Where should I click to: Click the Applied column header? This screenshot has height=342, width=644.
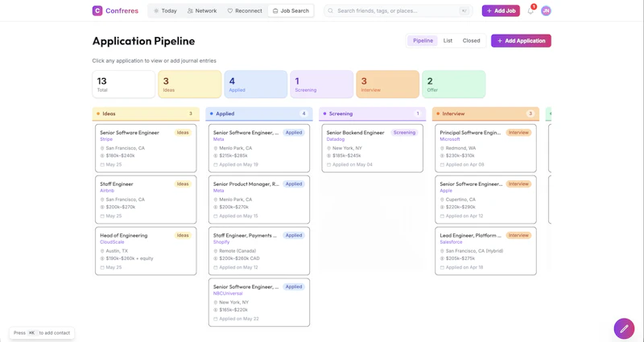point(259,113)
